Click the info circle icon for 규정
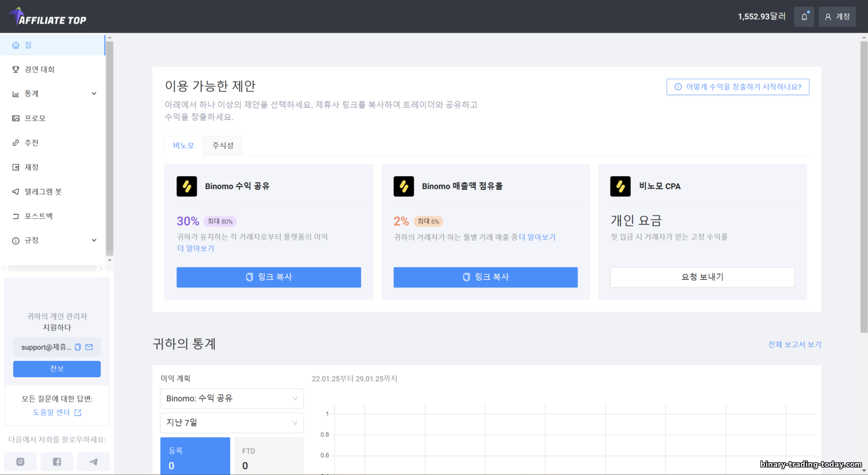 16,240
